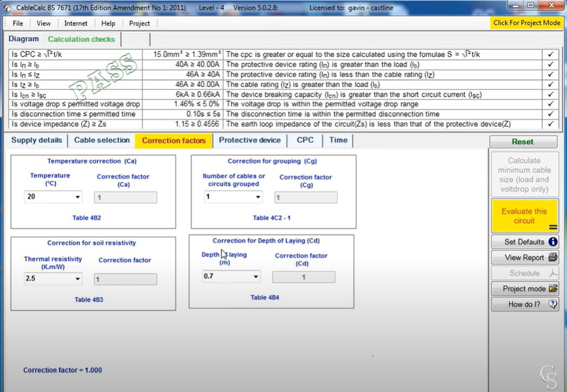The image size is (567, 392).
Task: Click 'Is disconnection time ≤ permitted time' cell
Action: 76,114
